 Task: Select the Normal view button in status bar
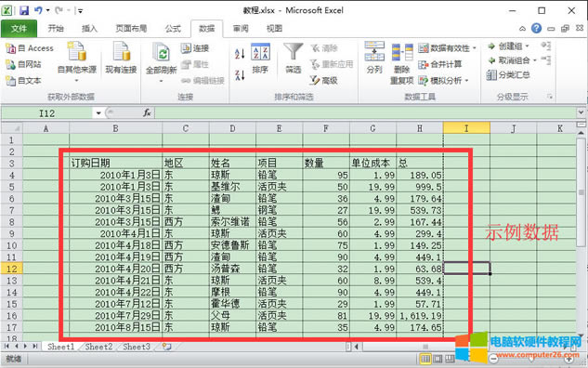(x=425, y=359)
